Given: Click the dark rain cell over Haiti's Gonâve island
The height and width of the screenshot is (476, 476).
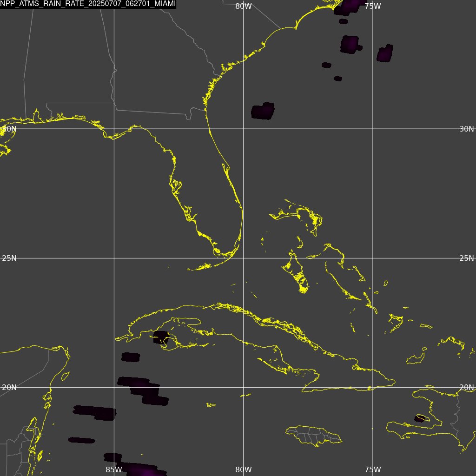Looking at the screenshot, I should coord(420,418).
